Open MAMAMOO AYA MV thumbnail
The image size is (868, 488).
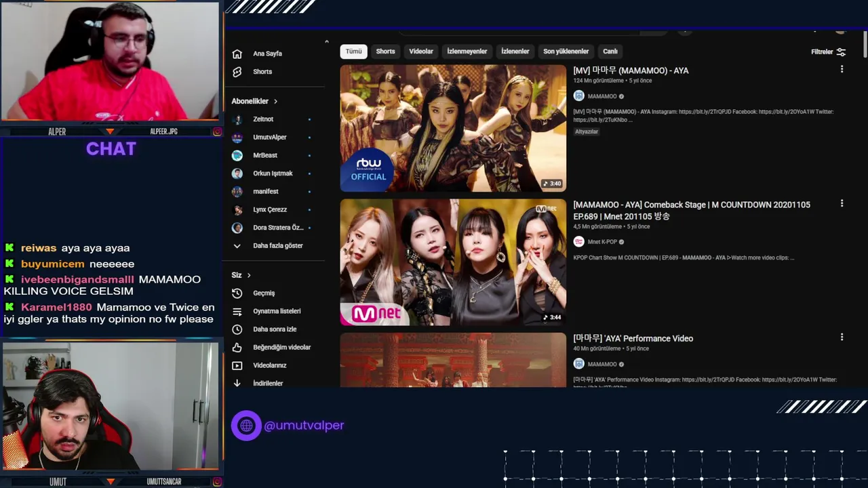click(x=453, y=128)
